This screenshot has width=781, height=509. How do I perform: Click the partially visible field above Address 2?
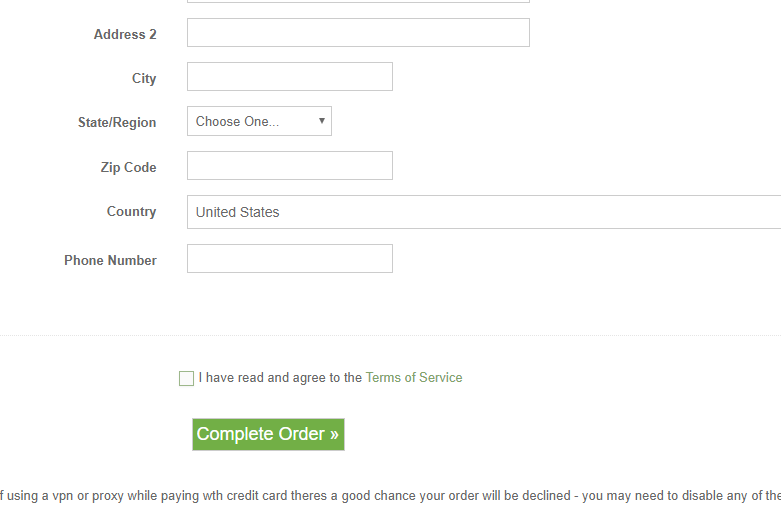pos(358,1)
